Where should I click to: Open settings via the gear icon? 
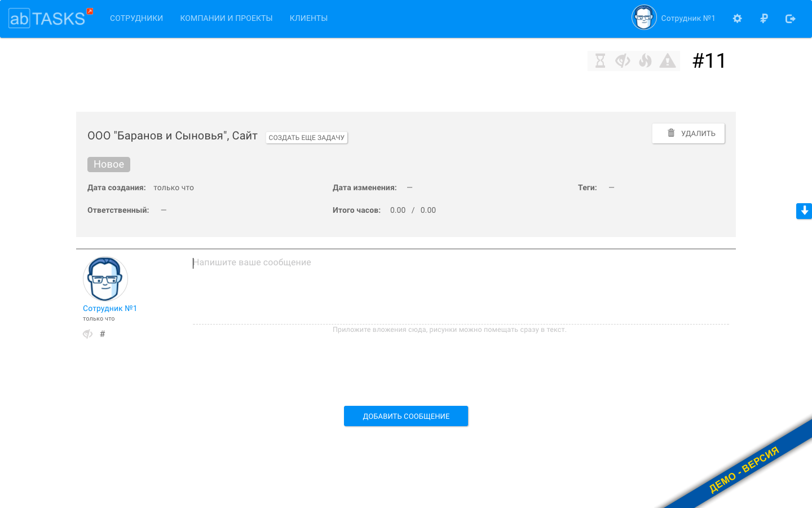(x=737, y=19)
